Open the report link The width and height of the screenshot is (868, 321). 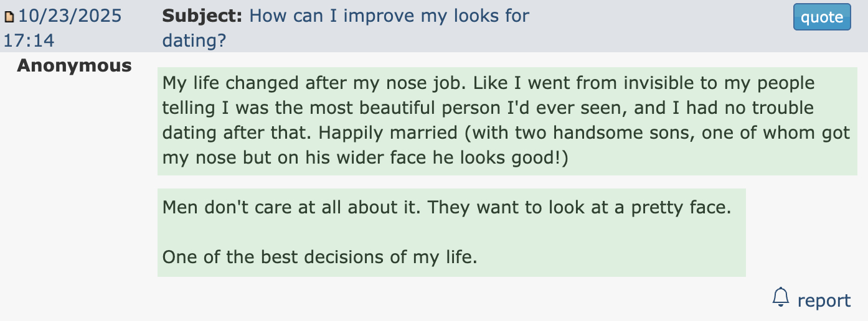(x=824, y=301)
